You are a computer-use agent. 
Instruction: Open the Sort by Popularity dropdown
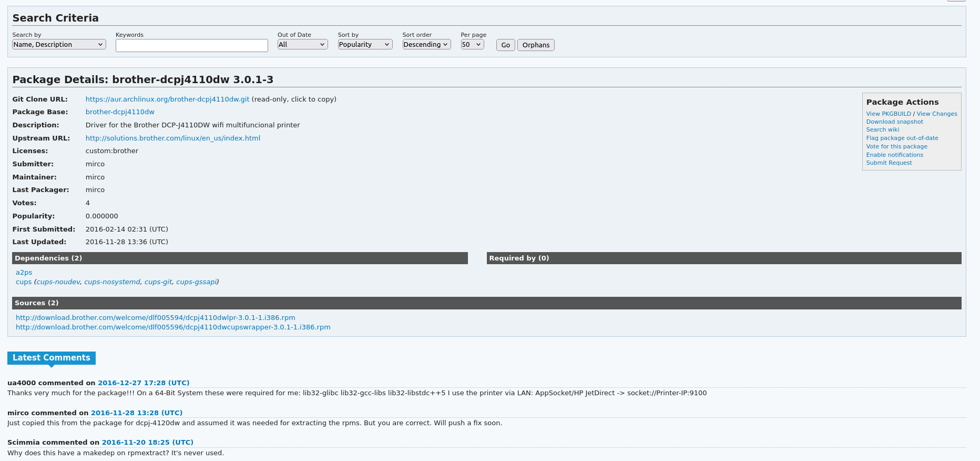365,45
